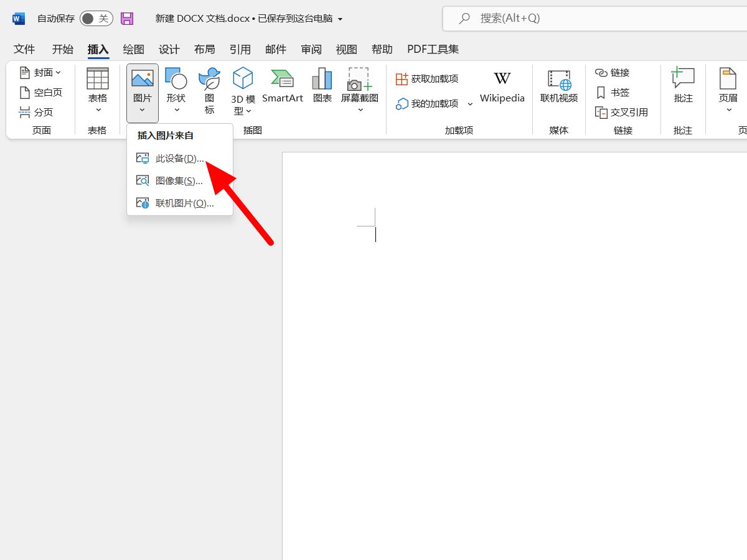Click the Save icon
Screen dimensions: 747x560
click(x=127, y=18)
